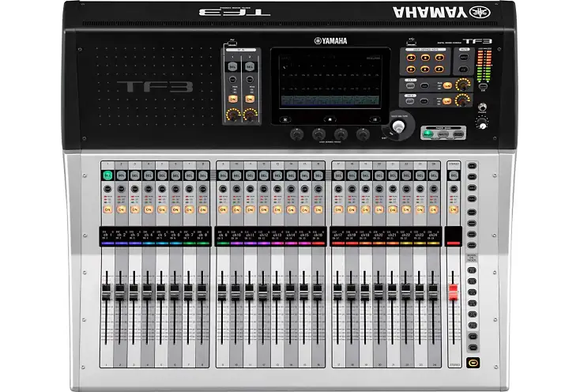Click the stereo level meter LEDs
This screenshot has height=392, width=580.
tap(484, 66)
